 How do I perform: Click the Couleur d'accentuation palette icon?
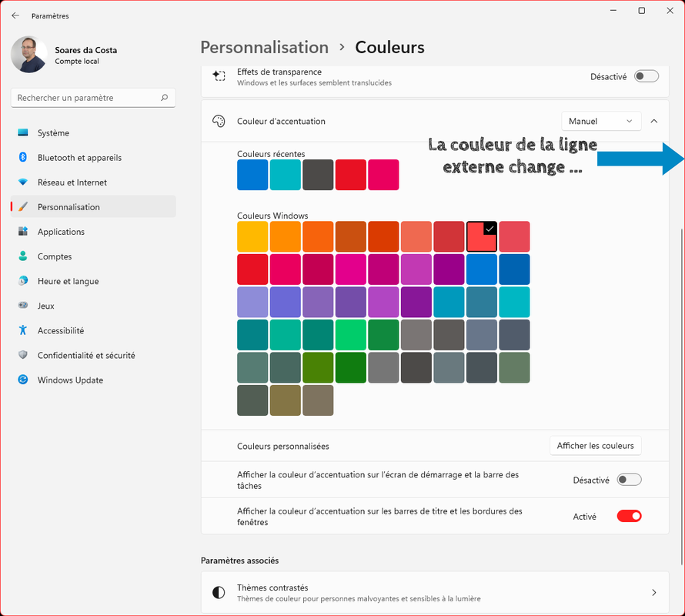tap(219, 121)
